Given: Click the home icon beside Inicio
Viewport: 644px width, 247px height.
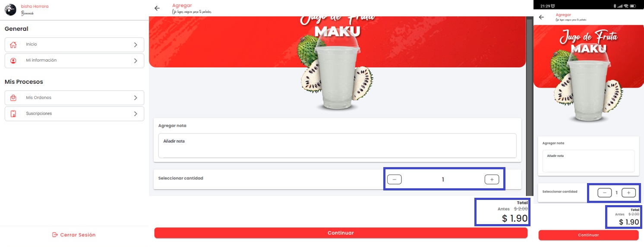Looking at the screenshot, I should coord(13,44).
